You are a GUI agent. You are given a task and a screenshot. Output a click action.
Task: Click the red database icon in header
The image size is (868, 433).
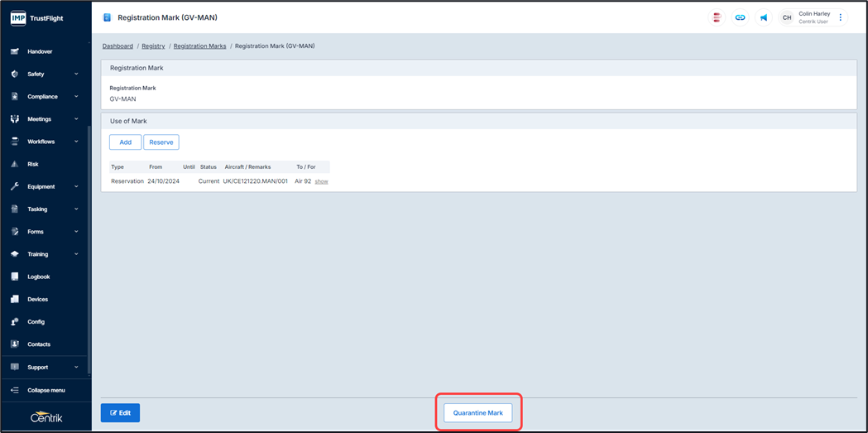tap(717, 17)
